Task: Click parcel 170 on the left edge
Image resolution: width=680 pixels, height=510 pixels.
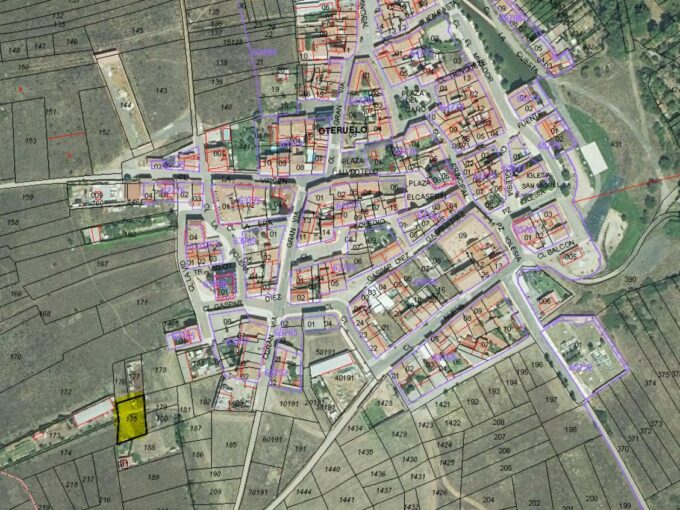Action: [14, 356]
